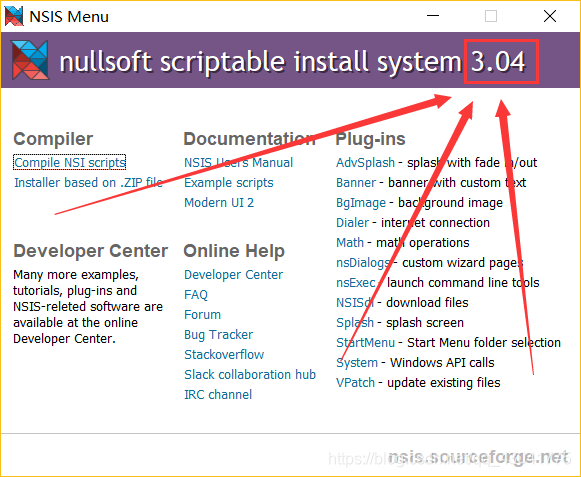This screenshot has width=581, height=477.
Task: Minimize the NSIS Menu window
Action: (x=433, y=16)
